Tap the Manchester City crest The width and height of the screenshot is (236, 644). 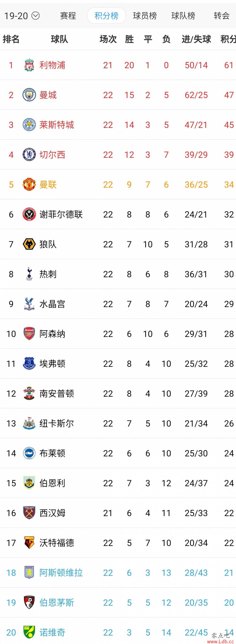[x=29, y=95]
